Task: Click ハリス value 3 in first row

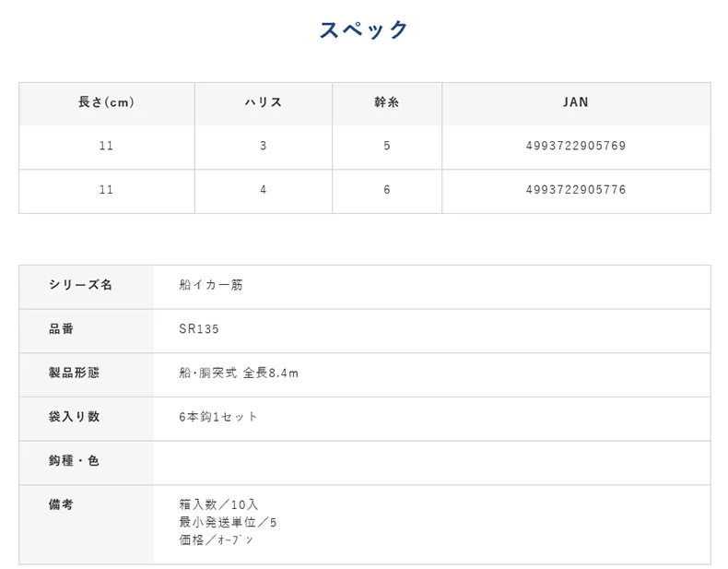Action: 263,147
